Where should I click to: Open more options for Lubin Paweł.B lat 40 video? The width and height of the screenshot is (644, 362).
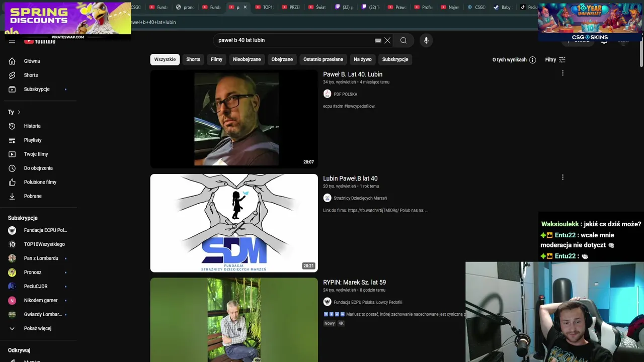coord(562,177)
